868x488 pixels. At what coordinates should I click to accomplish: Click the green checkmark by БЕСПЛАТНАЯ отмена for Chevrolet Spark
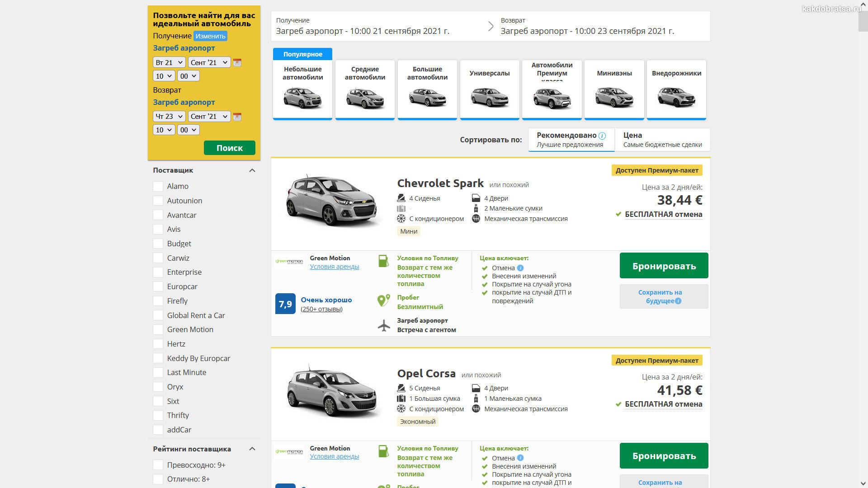(618, 214)
